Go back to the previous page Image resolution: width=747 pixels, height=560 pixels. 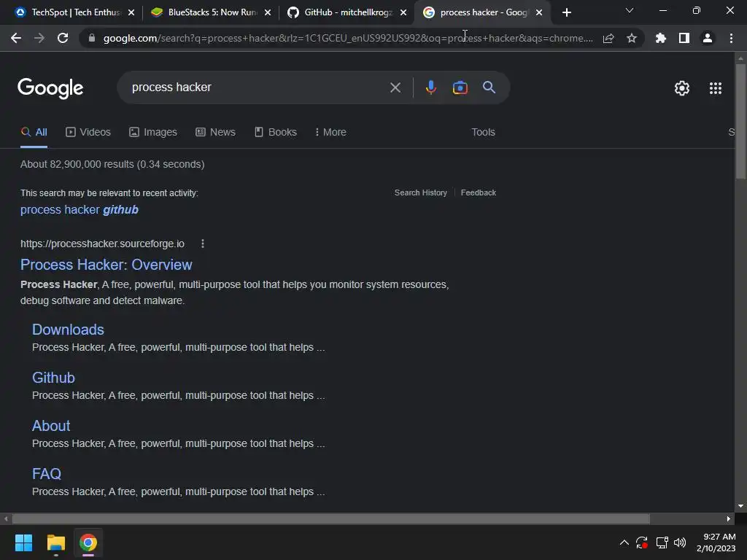(16, 38)
